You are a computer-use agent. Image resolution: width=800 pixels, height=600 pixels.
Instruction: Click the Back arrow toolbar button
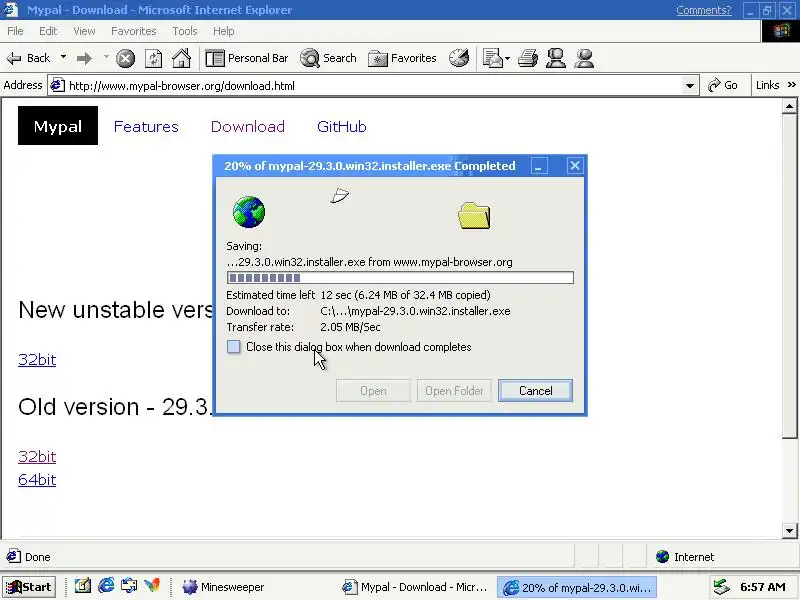coord(29,58)
